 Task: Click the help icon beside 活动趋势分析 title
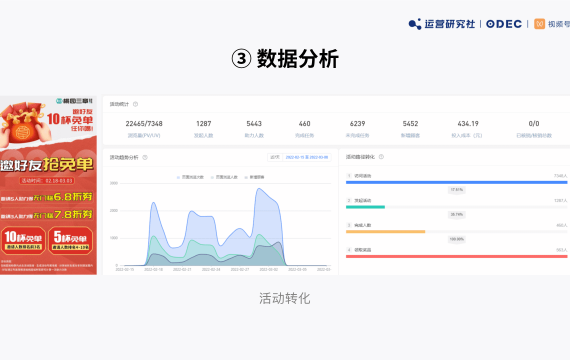(x=145, y=157)
